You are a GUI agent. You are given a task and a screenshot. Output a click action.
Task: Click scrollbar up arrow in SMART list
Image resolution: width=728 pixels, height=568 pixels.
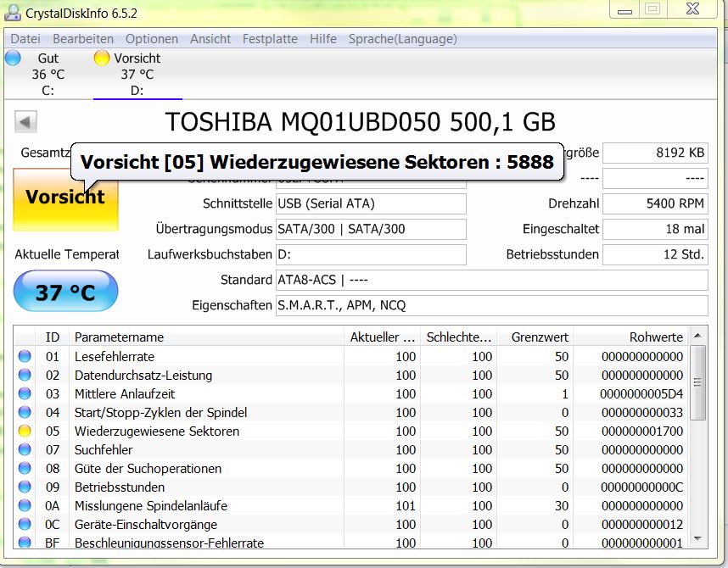point(697,335)
